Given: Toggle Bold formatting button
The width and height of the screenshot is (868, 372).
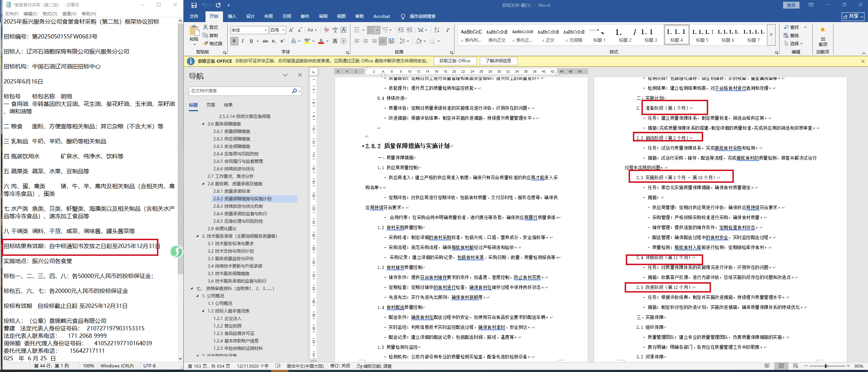Looking at the screenshot, I should point(234,41).
